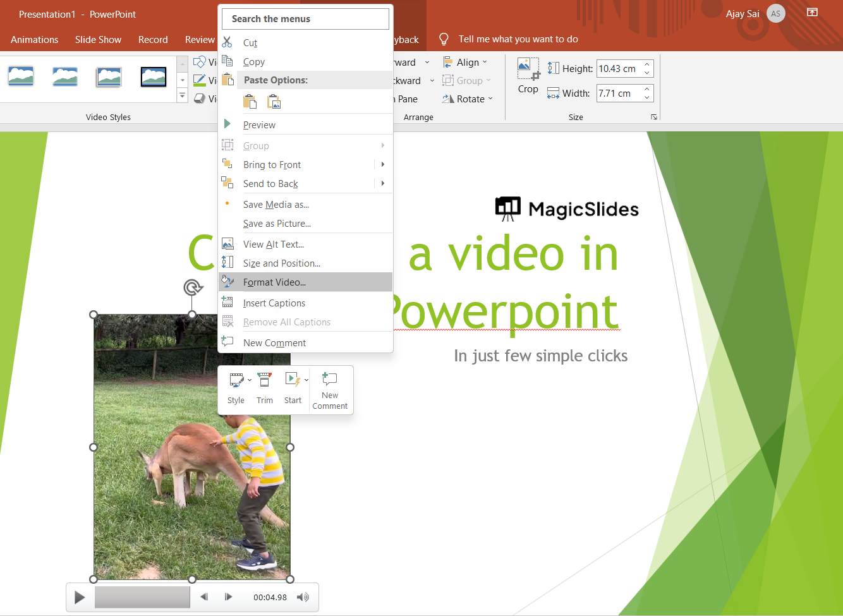Click the Style icon in mini toolbar
The height and width of the screenshot is (616, 843).
(x=236, y=380)
